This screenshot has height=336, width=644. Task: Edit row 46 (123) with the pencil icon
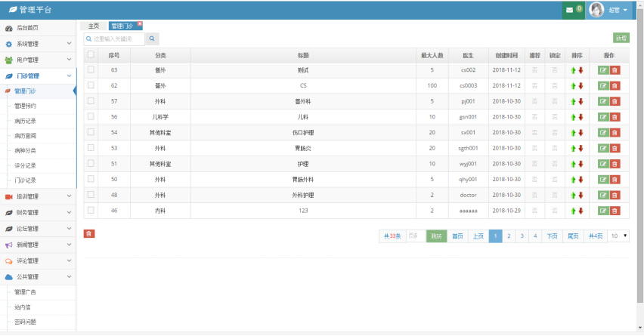[x=603, y=211]
